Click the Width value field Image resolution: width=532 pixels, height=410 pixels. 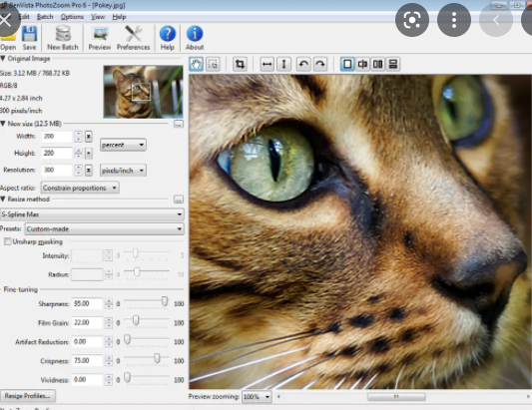[57, 137]
